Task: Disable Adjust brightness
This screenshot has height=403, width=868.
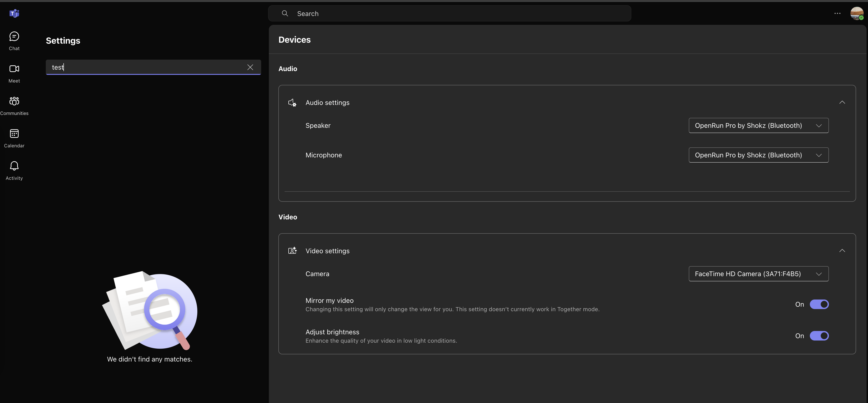Action: 819,336
